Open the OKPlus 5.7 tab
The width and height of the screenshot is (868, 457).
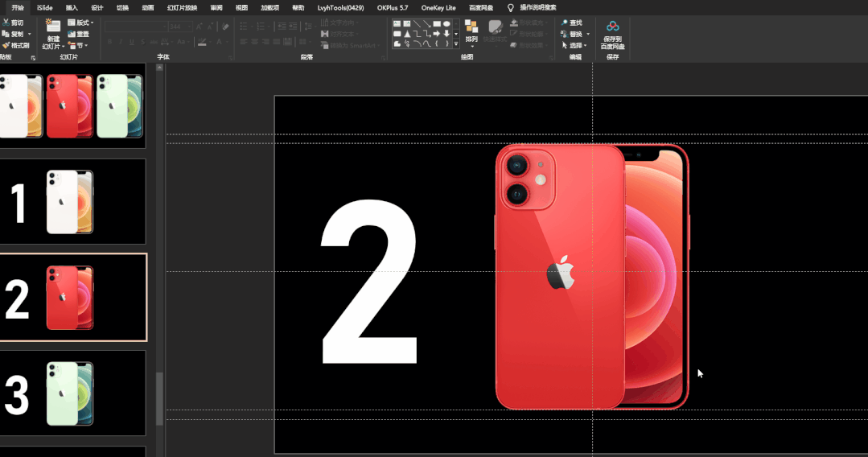pos(393,8)
